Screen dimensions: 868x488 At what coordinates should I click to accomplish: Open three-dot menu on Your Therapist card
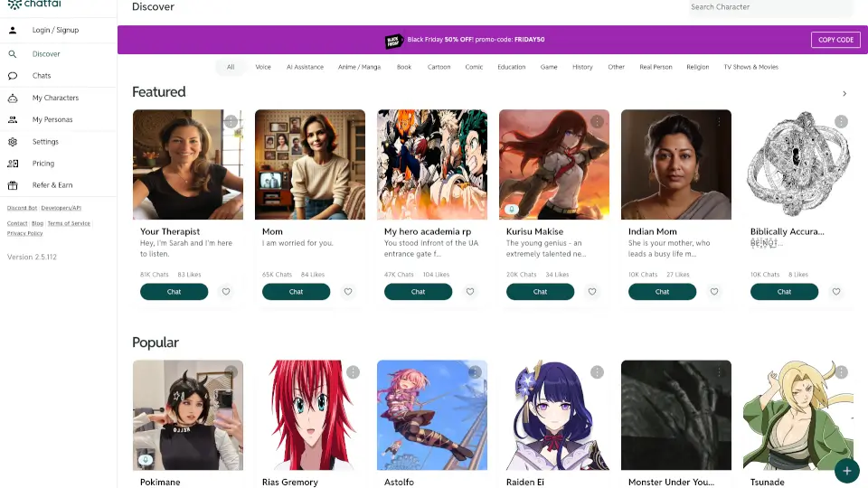(x=231, y=121)
